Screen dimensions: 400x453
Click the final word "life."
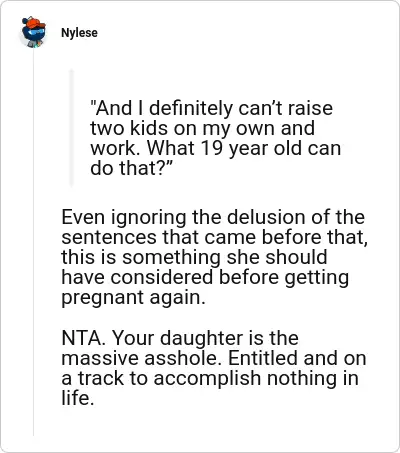point(78,398)
